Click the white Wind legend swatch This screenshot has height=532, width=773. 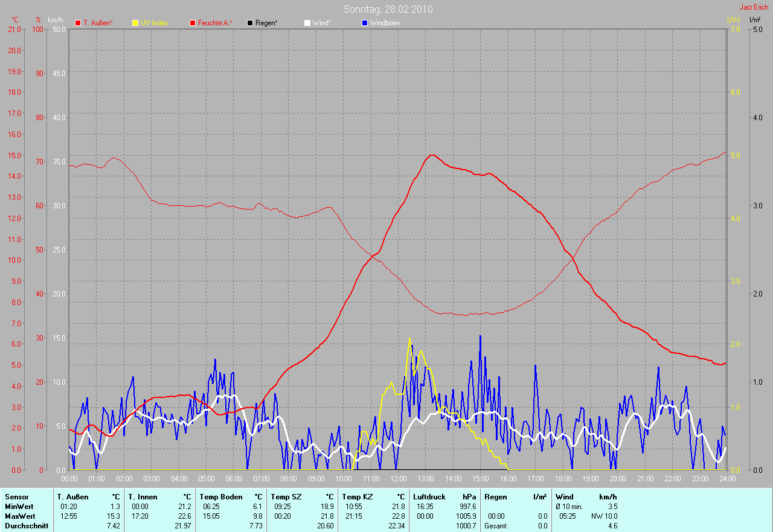tap(307, 23)
